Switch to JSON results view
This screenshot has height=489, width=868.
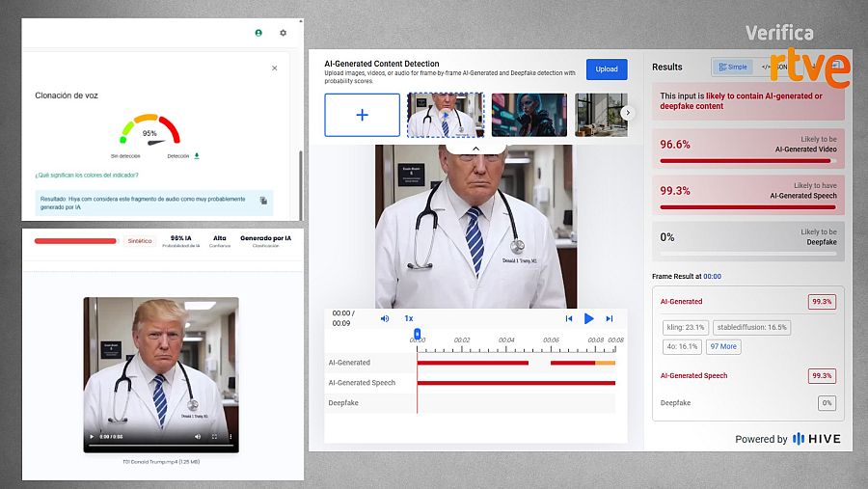[x=774, y=67]
